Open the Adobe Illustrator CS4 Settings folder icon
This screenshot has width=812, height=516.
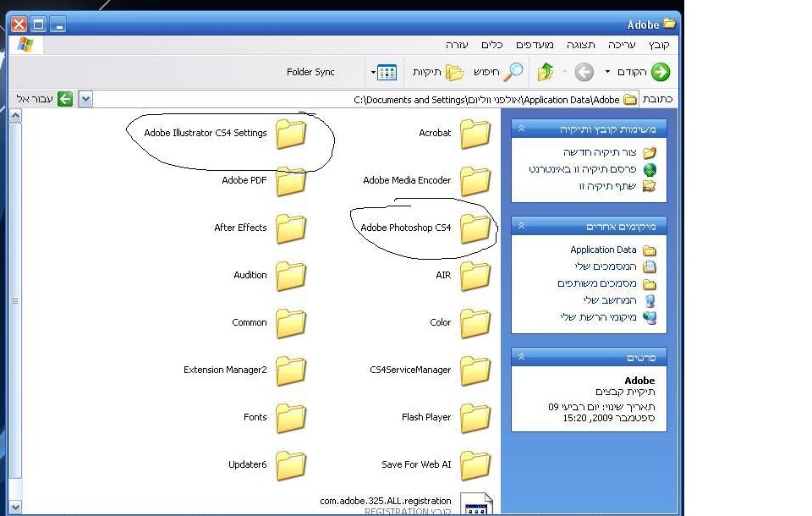point(291,134)
